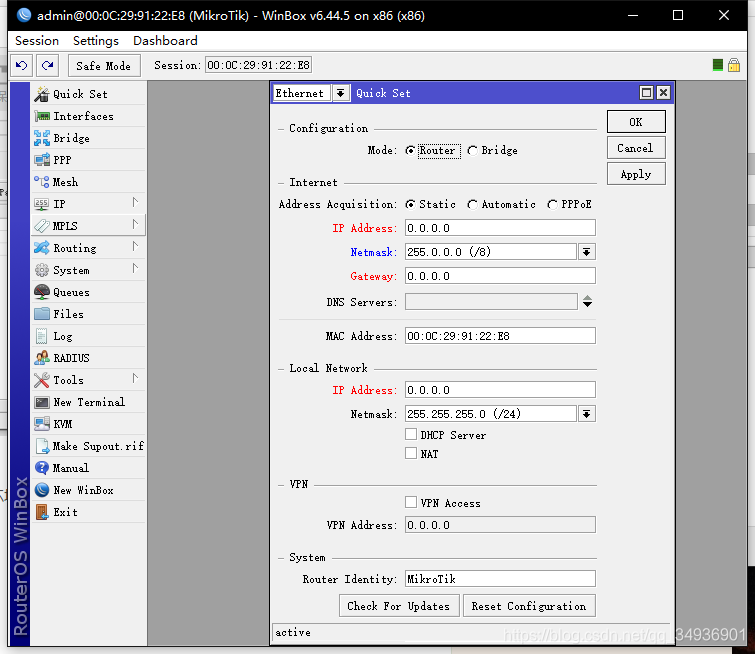The image size is (755, 654).
Task: Click the Internet IP Address field
Action: (x=500, y=228)
